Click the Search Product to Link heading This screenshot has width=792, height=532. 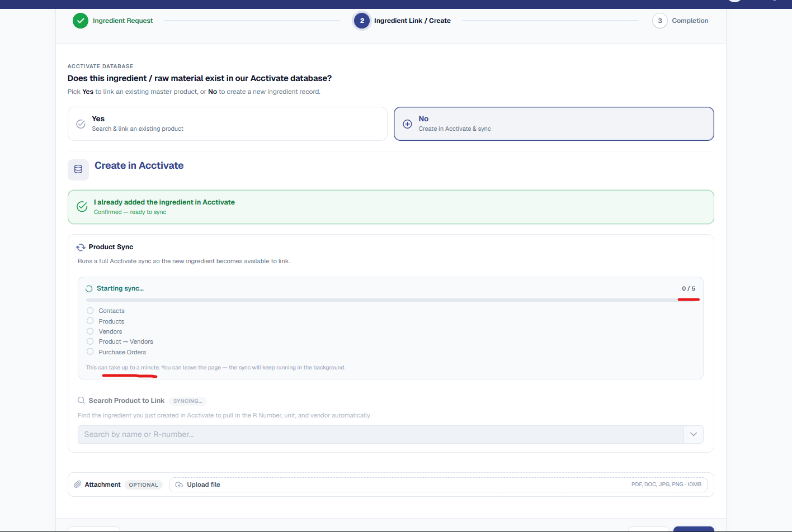(126, 401)
